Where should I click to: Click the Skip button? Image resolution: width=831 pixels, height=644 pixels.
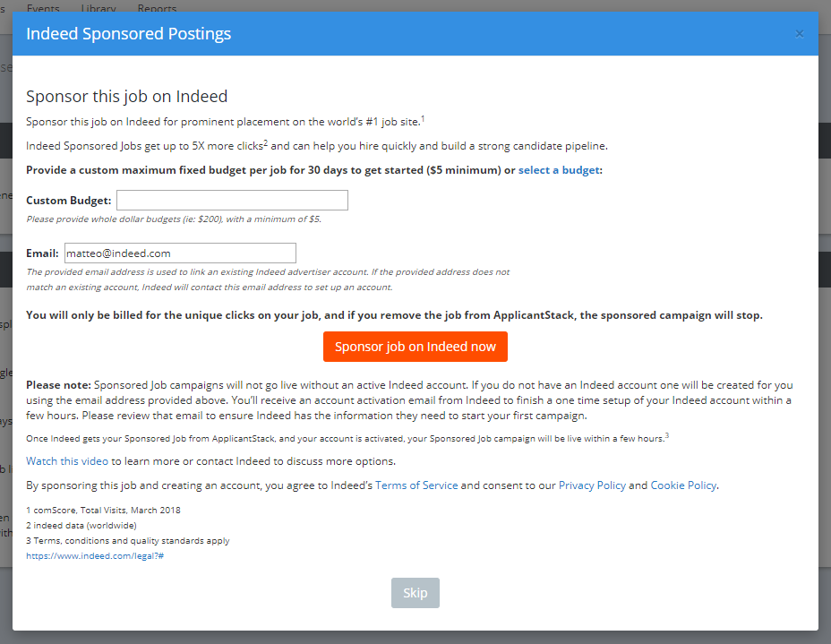415,592
